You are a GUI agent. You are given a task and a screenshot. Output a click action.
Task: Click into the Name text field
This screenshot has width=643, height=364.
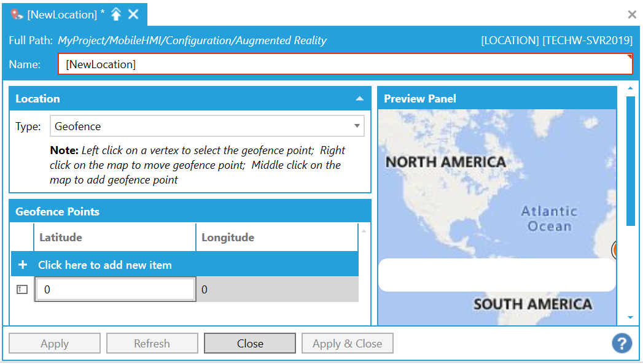point(345,64)
